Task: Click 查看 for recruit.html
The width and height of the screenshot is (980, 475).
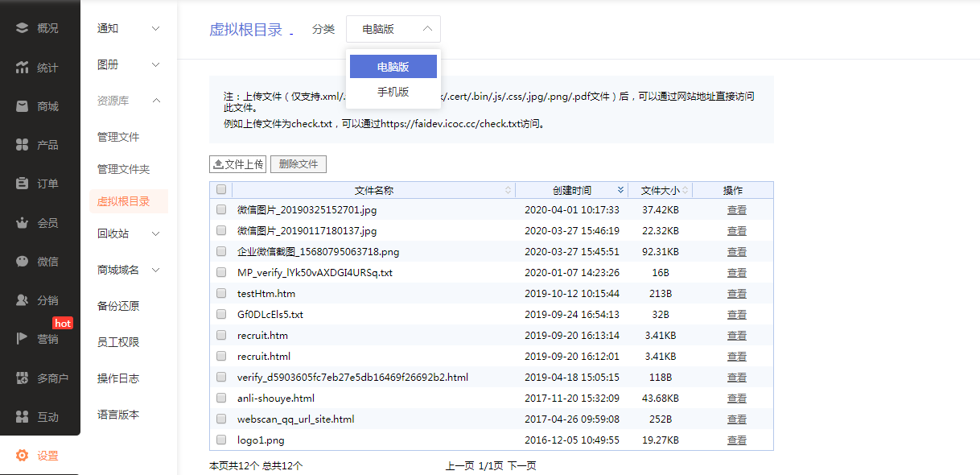Action: coord(737,356)
